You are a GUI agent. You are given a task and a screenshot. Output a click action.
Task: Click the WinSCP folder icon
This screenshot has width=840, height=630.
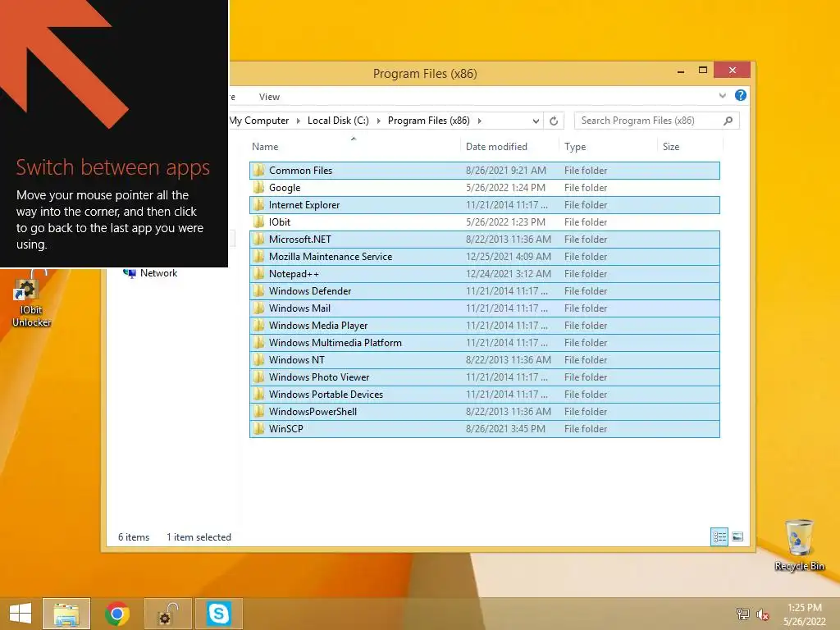pos(258,428)
